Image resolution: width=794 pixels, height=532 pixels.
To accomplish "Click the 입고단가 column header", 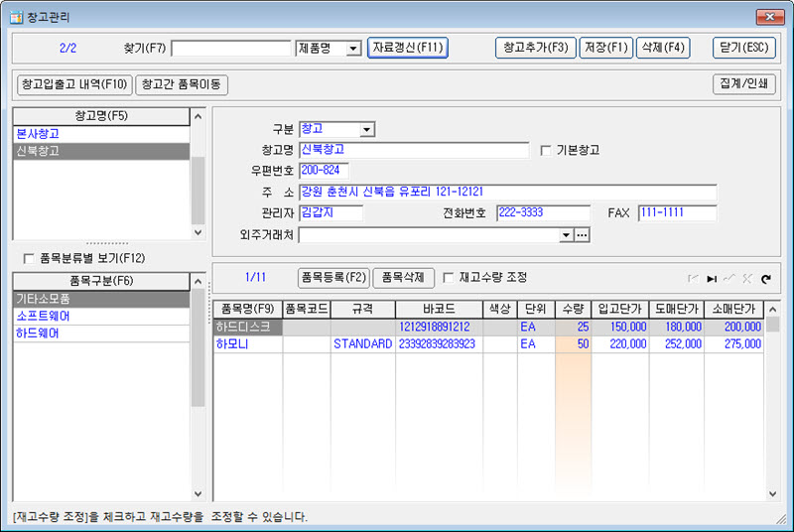I will 620,310.
